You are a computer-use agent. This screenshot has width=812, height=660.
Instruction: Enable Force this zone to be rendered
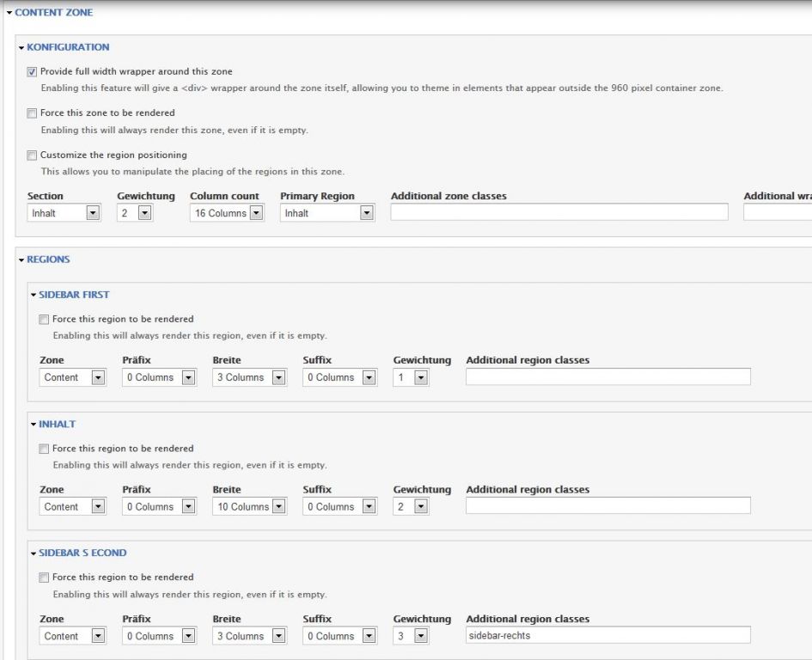tap(33, 113)
